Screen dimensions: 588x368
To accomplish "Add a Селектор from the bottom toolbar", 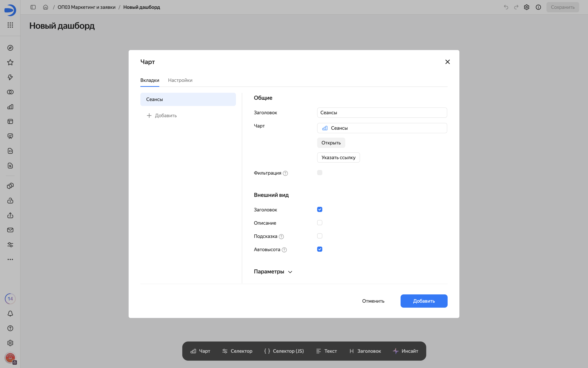I will (x=237, y=351).
